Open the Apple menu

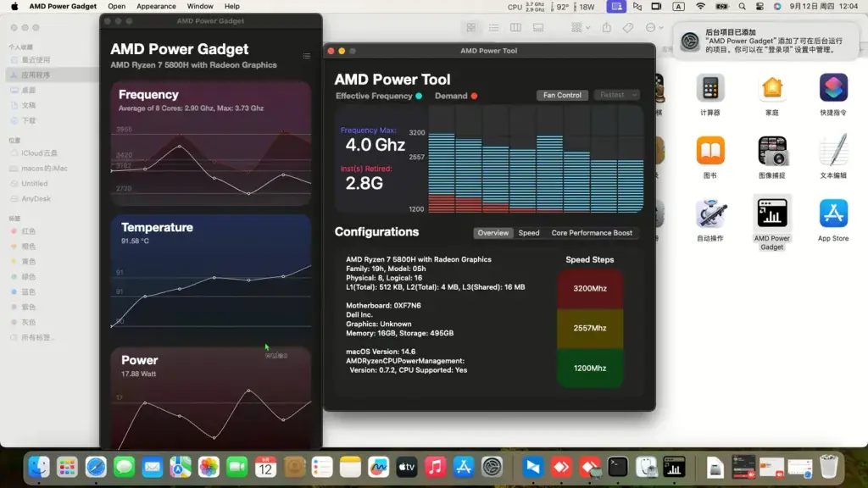[14, 6]
